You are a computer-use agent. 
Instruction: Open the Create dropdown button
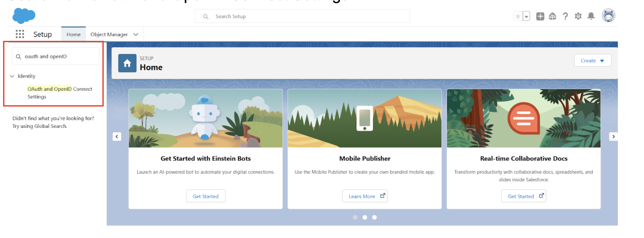pyautogui.click(x=592, y=61)
